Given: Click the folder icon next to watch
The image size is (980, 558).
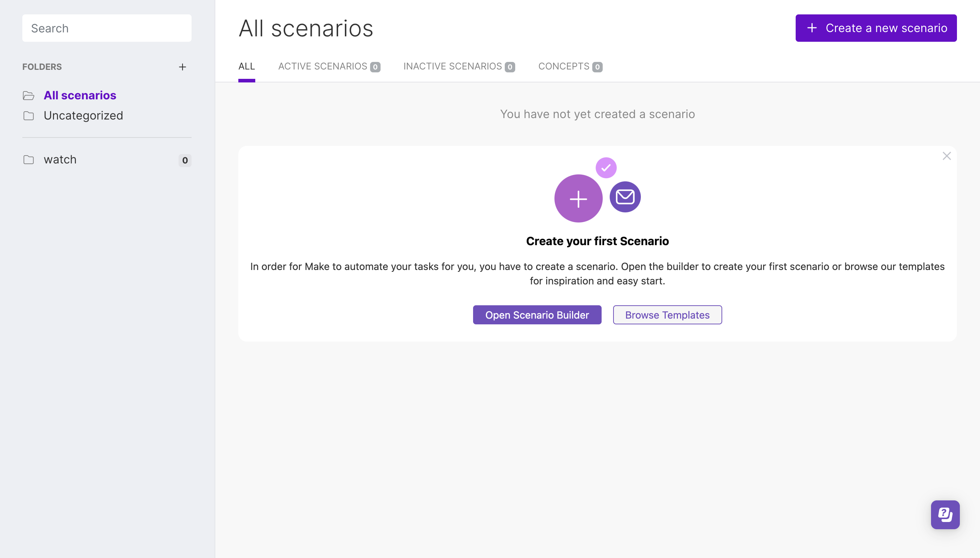Looking at the screenshot, I should click(x=29, y=159).
